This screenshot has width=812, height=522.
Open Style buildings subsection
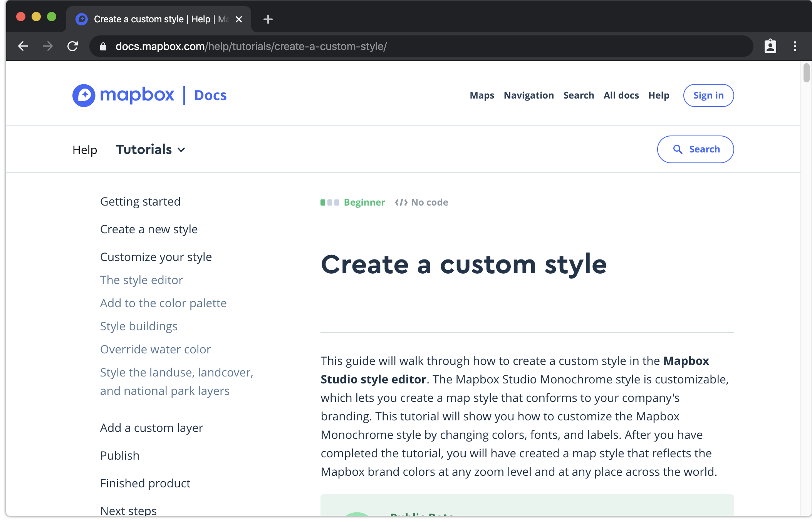139,326
